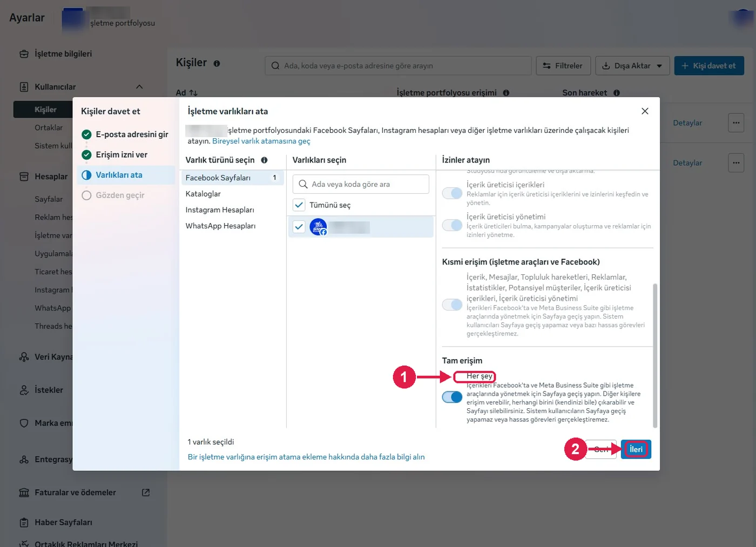Viewport: 756px width, 547px height.
Task: Open the first row three-dot options menu
Action: click(x=736, y=123)
